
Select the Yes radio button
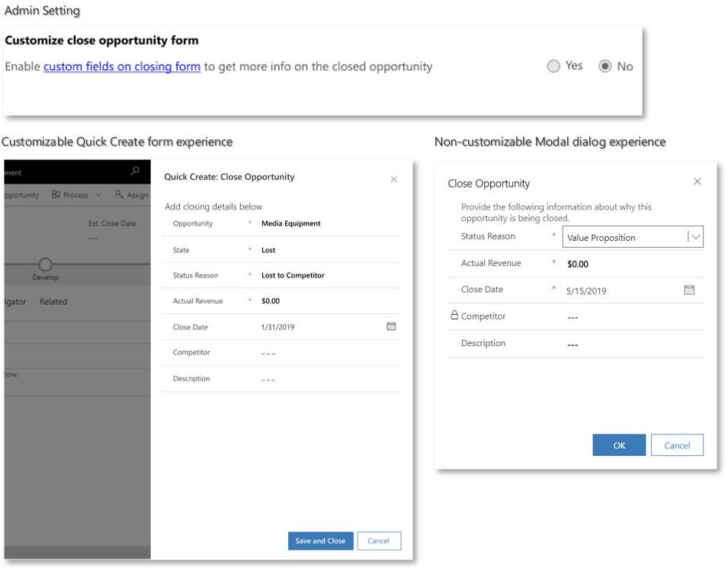pyautogui.click(x=554, y=66)
